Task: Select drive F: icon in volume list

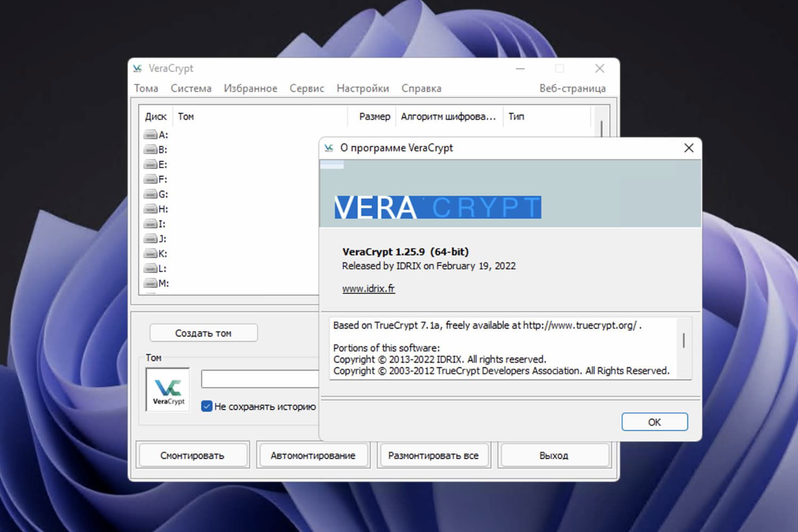Action: point(151,180)
